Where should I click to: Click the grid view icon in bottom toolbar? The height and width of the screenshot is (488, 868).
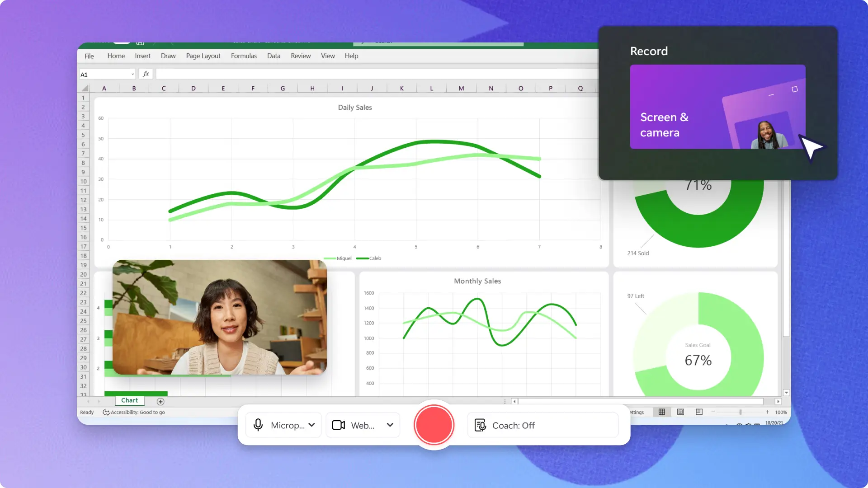(660, 412)
